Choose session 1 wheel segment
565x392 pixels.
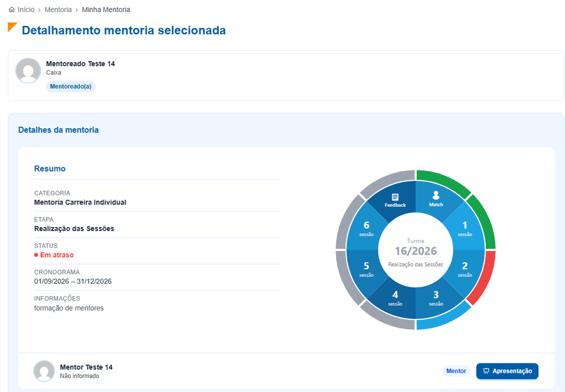click(x=465, y=229)
